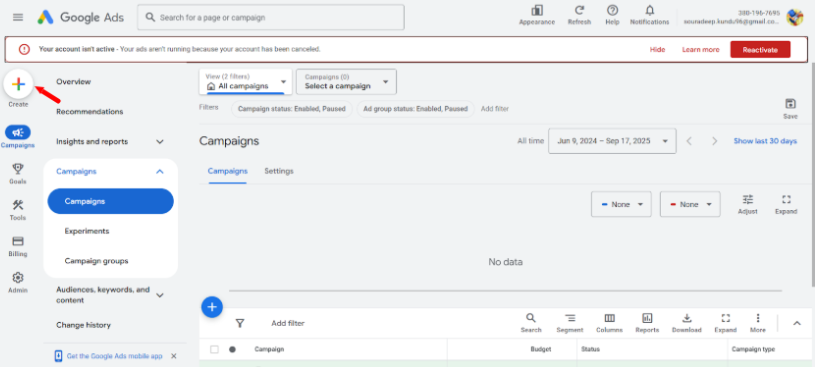Open the Select a campaign dropdown
Screen dimensions: 815x367
pos(346,82)
